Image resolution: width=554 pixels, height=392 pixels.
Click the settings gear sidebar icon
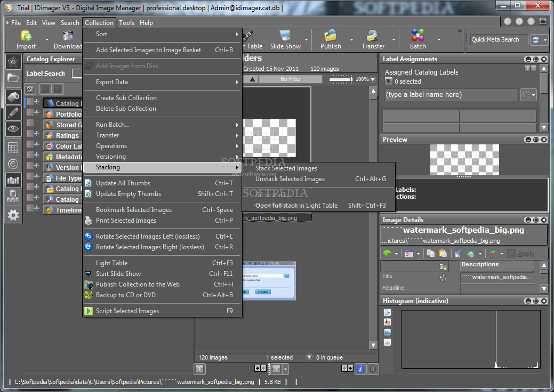tap(13, 215)
